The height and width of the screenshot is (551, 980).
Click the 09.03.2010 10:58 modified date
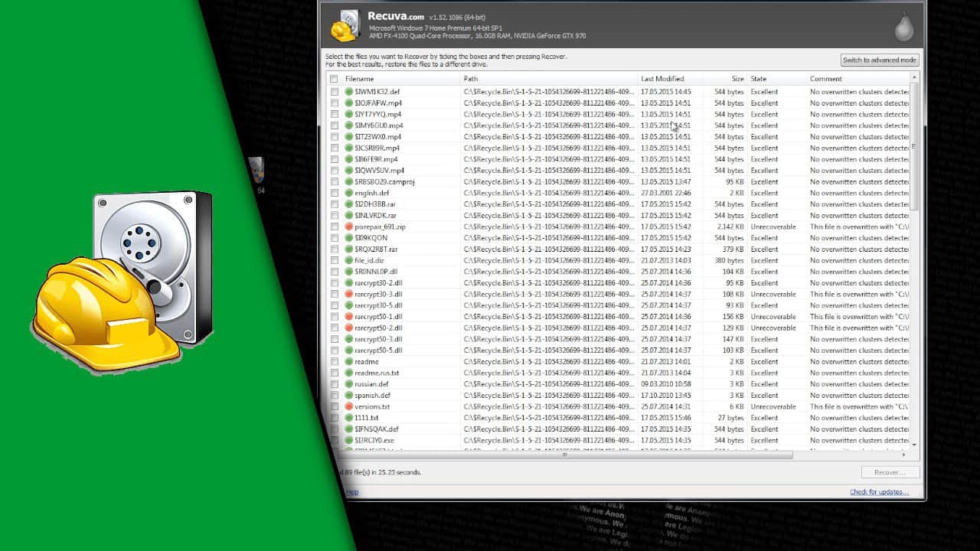point(666,384)
